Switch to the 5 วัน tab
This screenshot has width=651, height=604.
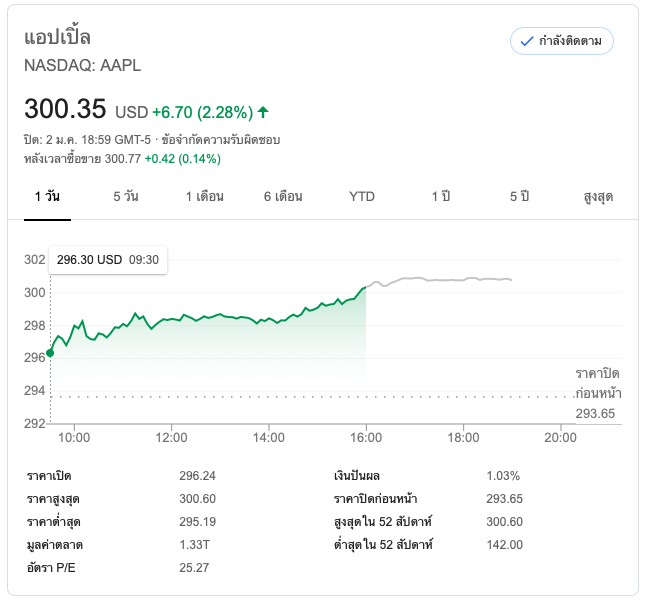click(x=126, y=196)
